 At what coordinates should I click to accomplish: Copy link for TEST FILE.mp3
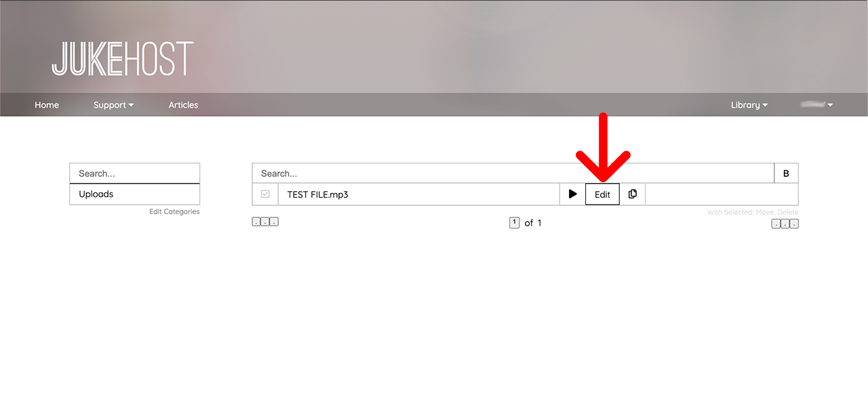pos(633,194)
